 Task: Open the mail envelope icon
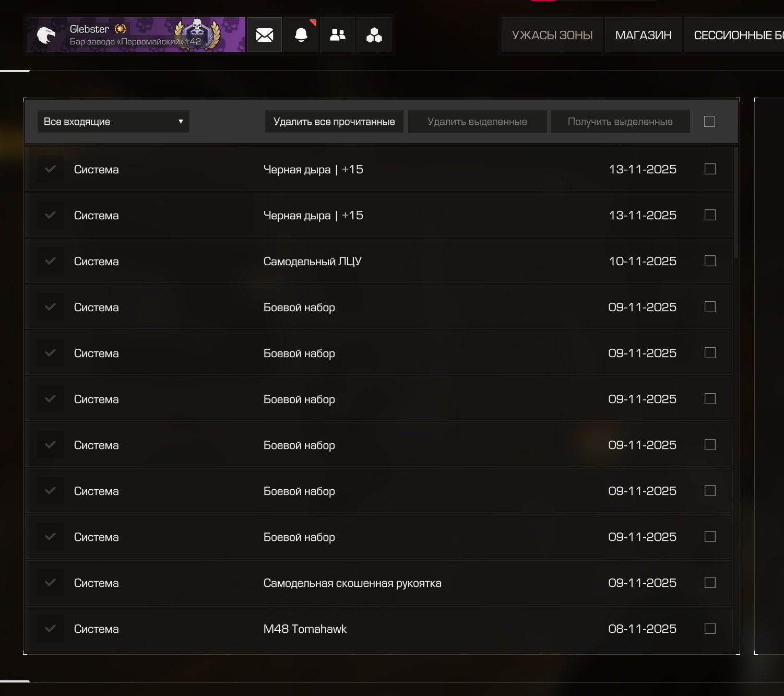pyautogui.click(x=264, y=35)
